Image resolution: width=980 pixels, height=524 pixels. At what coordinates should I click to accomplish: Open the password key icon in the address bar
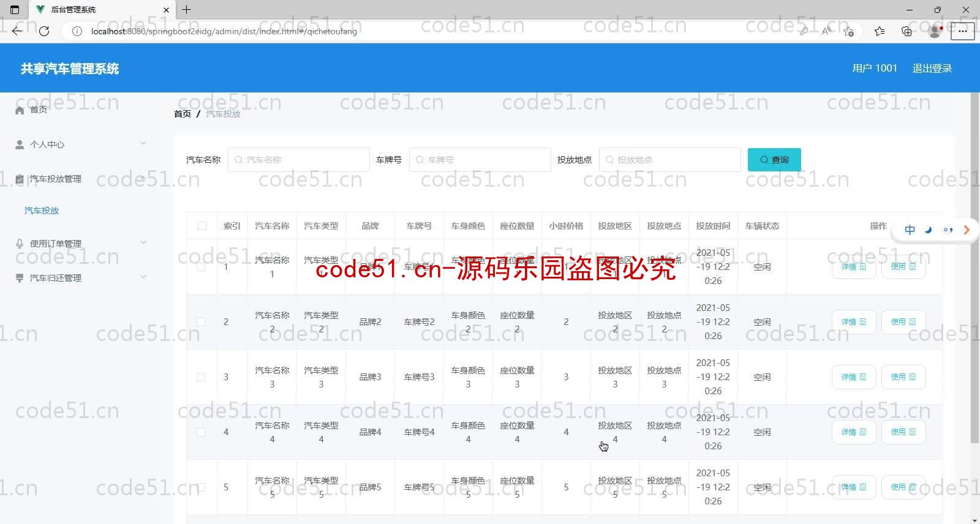(804, 31)
